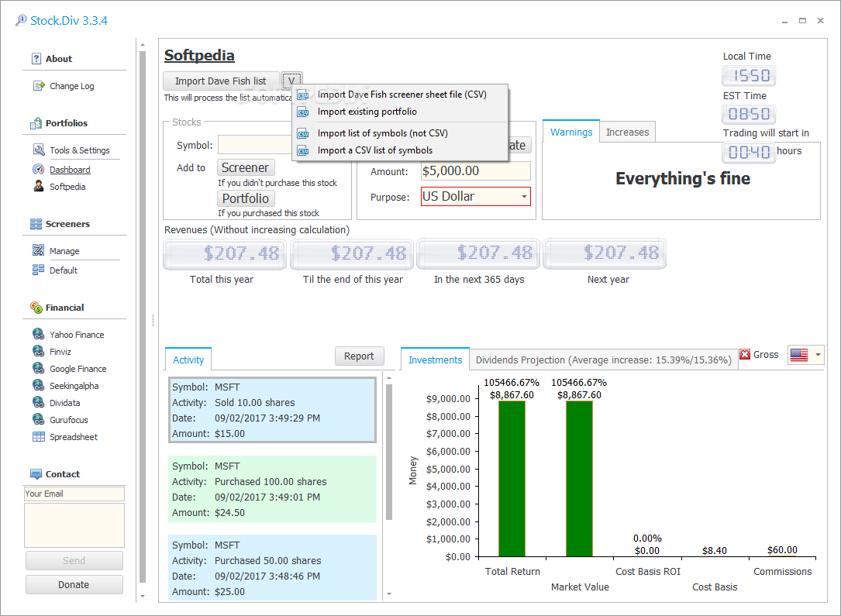Click the Portfolio add-to button
This screenshot has height=616, width=841.
pos(246,198)
